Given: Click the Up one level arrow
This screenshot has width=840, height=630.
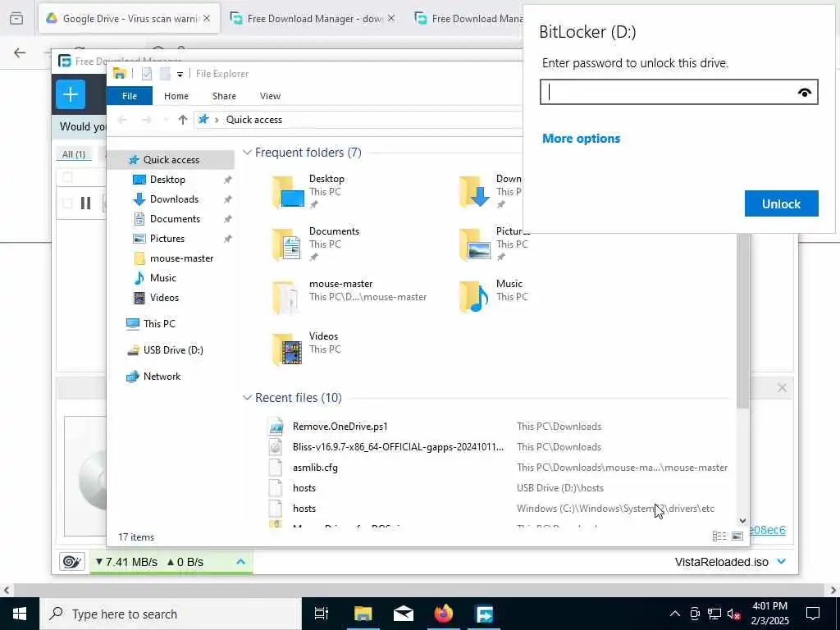Looking at the screenshot, I should tap(183, 120).
